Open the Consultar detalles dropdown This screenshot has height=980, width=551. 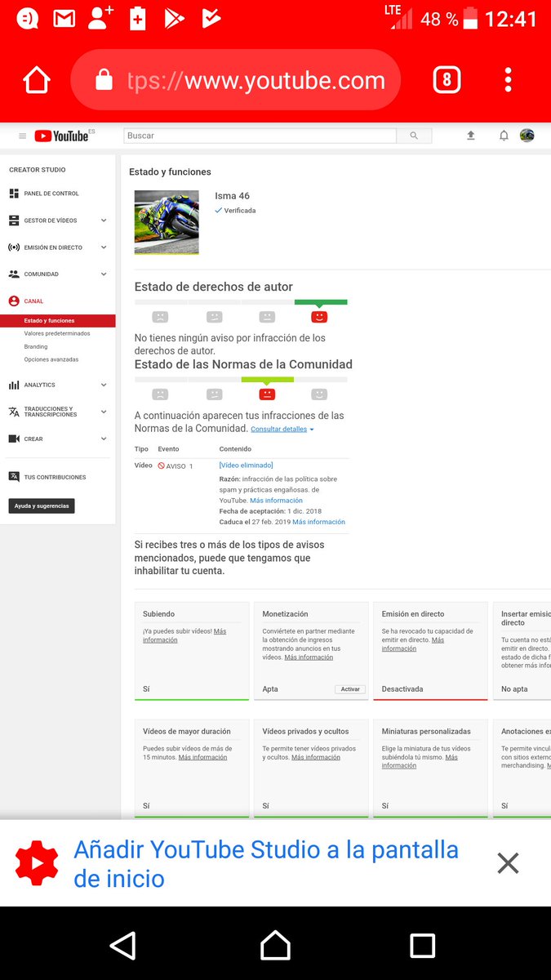pyautogui.click(x=282, y=429)
